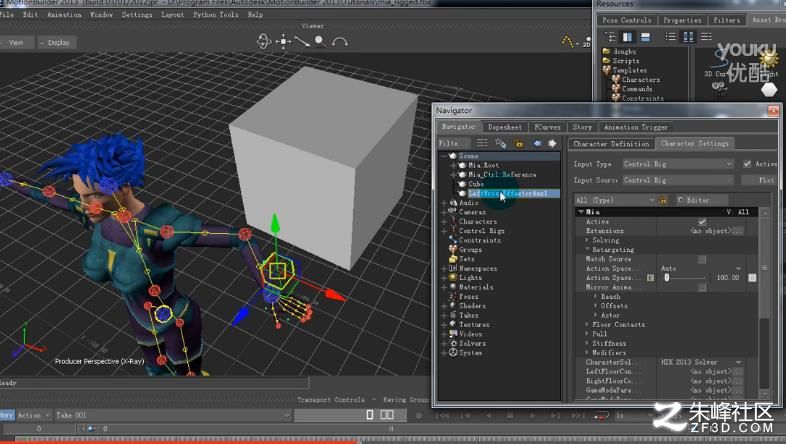Open the Animation menu

[x=64, y=15]
